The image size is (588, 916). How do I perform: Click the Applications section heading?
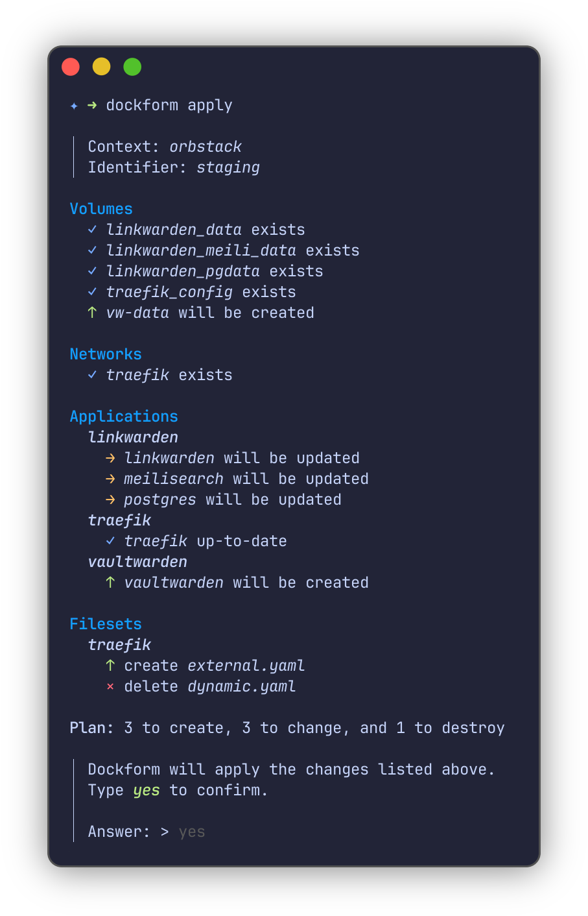click(124, 416)
